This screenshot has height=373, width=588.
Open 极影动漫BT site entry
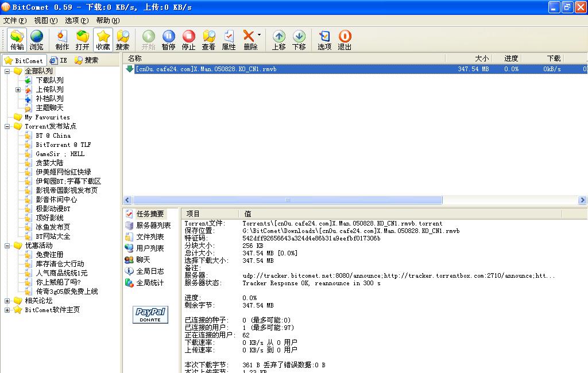(53, 209)
